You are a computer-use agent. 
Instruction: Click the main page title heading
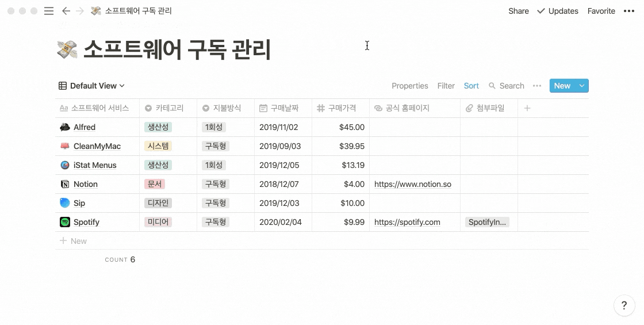pyautogui.click(x=177, y=49)
